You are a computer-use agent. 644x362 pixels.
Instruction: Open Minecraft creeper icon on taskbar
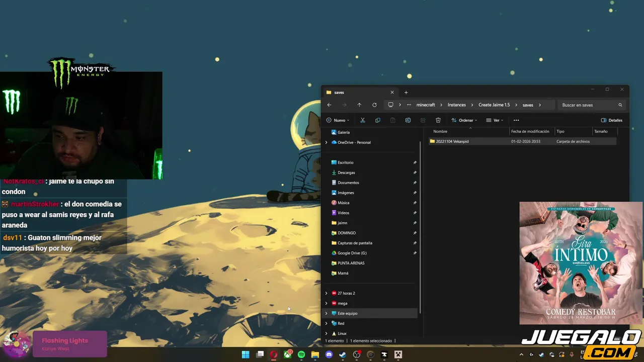click(398, 354)
